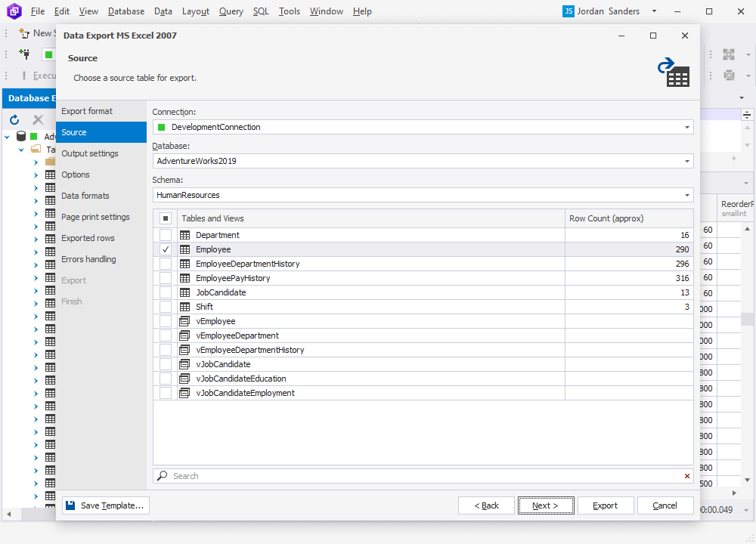
Task: Check the Shift table checkbox
Action: coord(166,307)
